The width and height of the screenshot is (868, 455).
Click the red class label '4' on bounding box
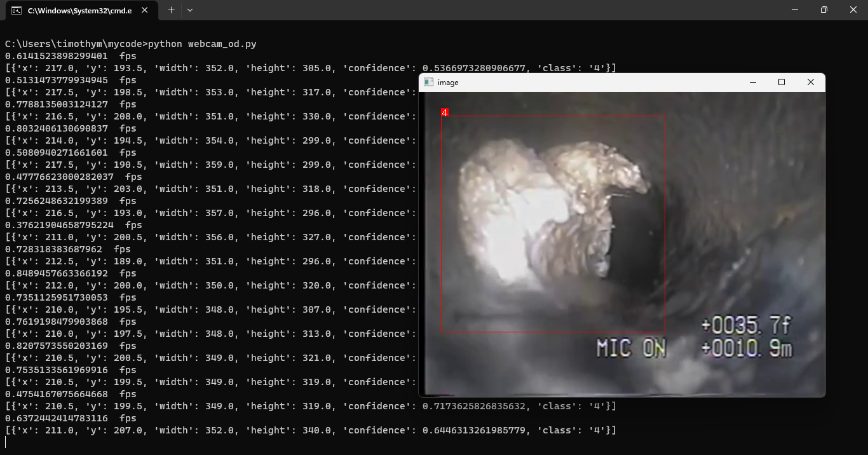pyautogui.click(x=444, y=112)
